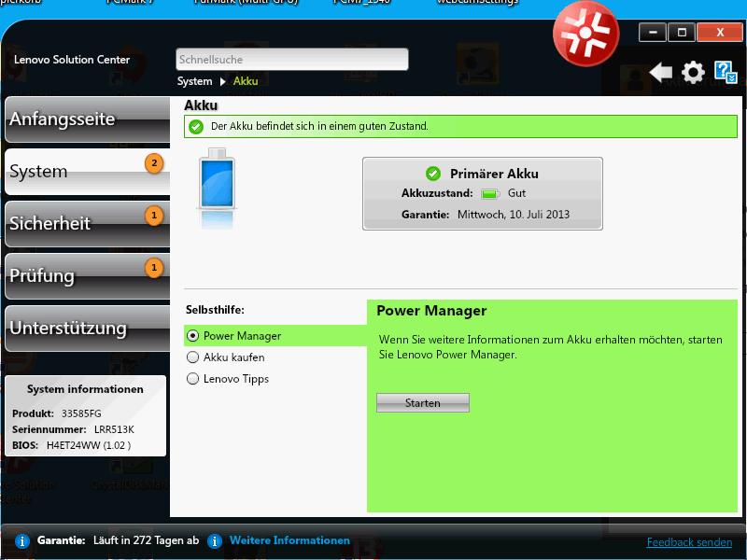The width and height of the screenshot is (747, 560).
Task: Switch to the System tab
Action: coord(87,172)
